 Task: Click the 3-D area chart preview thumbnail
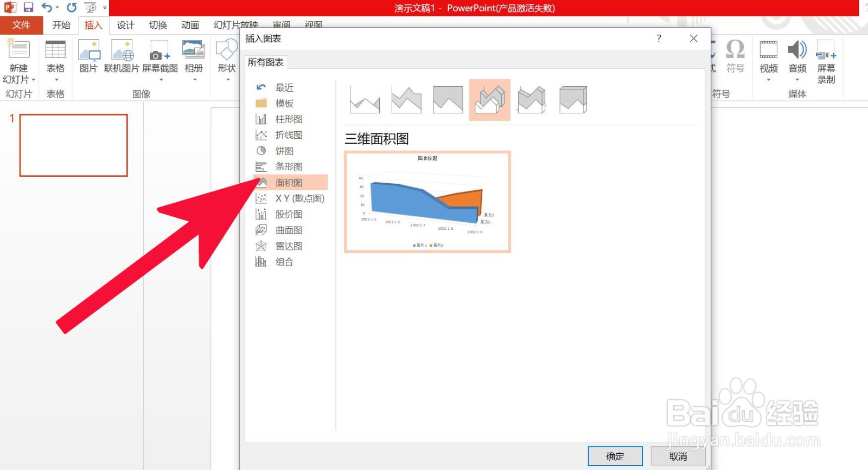427,202
